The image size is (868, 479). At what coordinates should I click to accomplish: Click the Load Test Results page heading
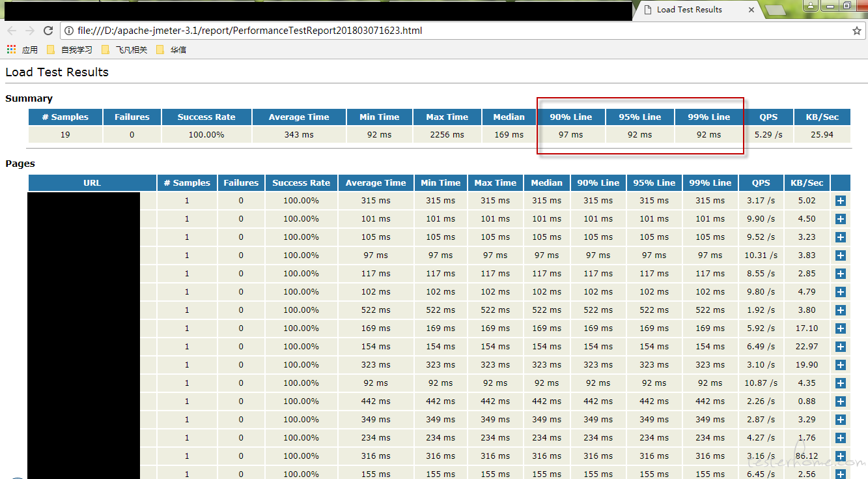[x=57, y=72]
